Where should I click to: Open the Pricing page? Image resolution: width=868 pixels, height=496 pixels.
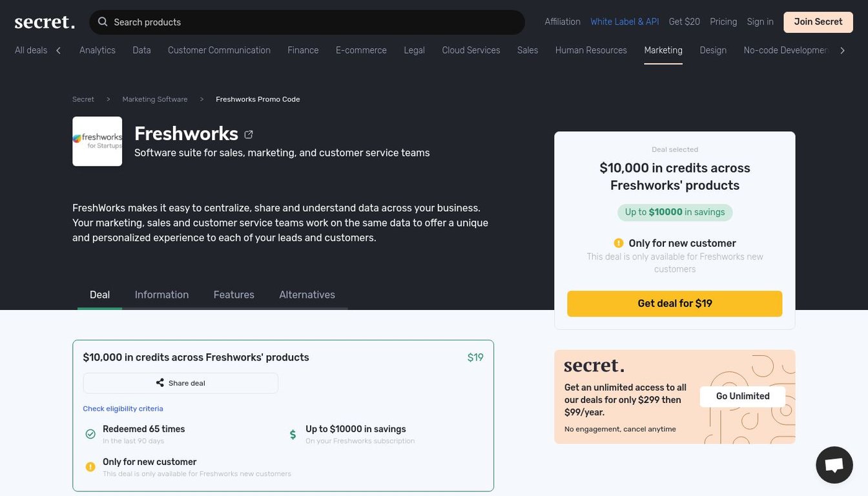(x=723, y=21)
